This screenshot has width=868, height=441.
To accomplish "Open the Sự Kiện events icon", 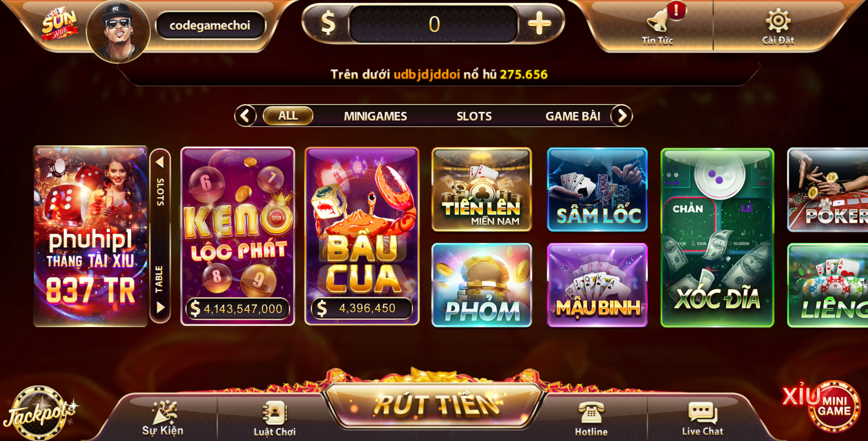I will click(x=163, y=418).
